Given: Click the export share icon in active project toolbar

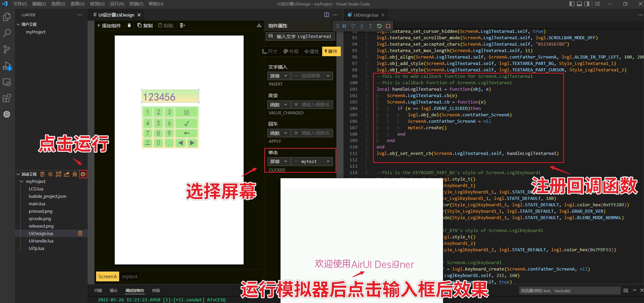Looking at the screenshot, I should pyautogui.click(x=67, y=174).
